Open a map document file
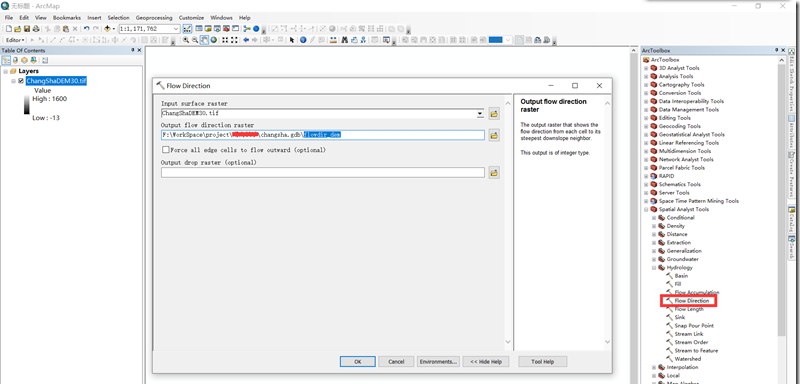800x384 pixels. (17, 29)
